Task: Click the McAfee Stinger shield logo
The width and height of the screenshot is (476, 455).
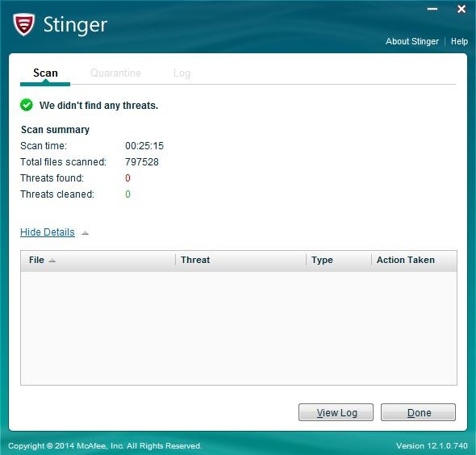Action: click(x=23, y=24)
